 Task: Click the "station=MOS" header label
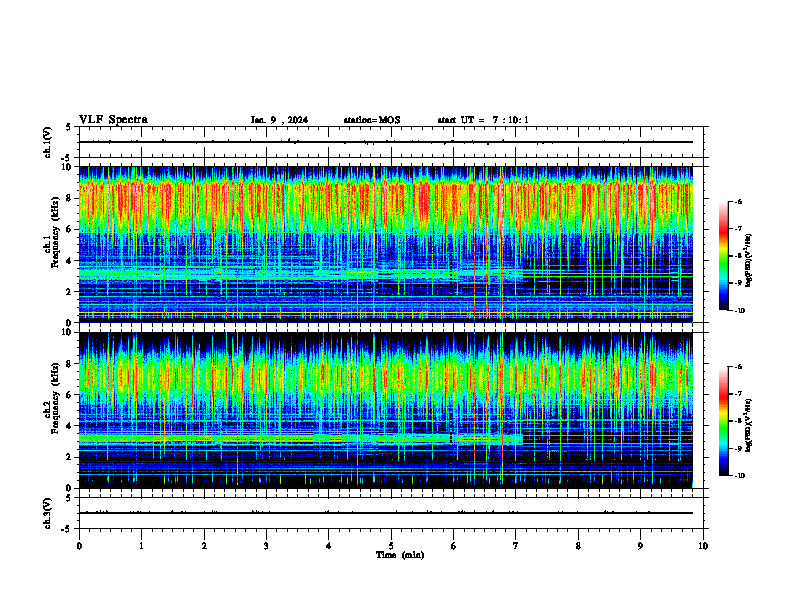pos(372,120)
